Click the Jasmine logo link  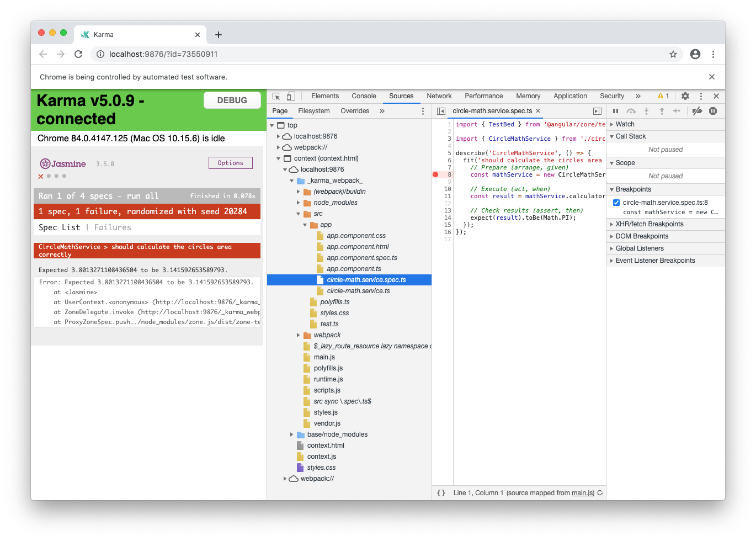pyautogui.click(x=63, y=163)
